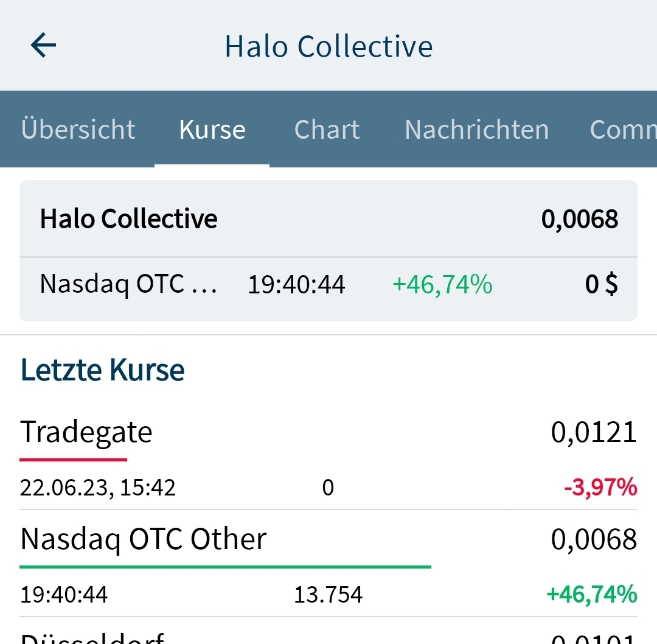Tap the truncated Nasdaq OTC label
Image resolution: width=657 pixels, height=644 pixels.
(128, 284)
